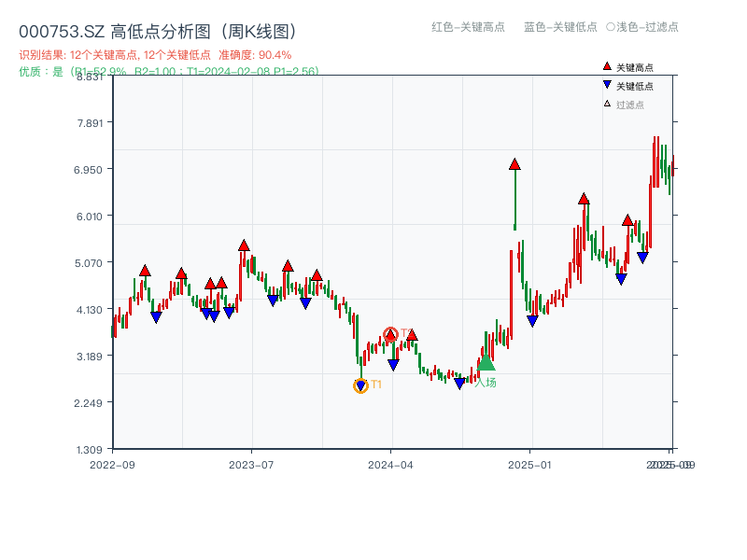Viewport: 747px width, 560px height.
Task: Click the green 入场 entry triangle marker
Action: (x=485, y=363)
